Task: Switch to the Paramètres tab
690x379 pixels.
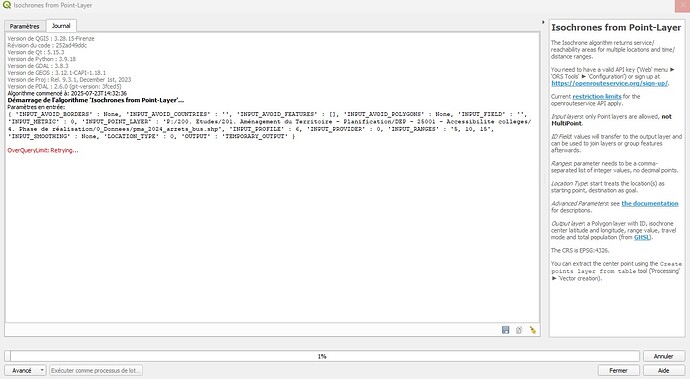Action: click(25, 26)
